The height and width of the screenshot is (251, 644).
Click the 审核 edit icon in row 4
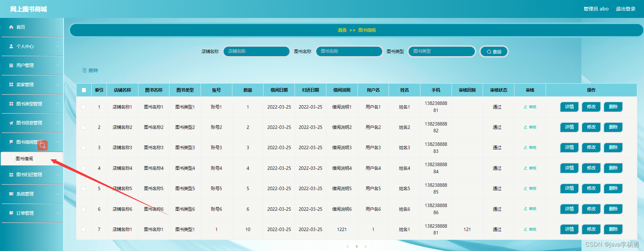point(526,168)
